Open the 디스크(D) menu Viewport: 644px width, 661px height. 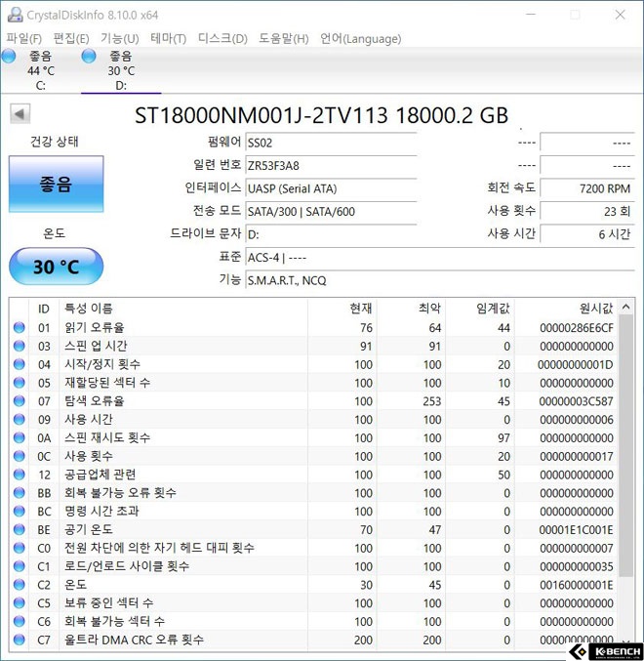[222, 39]
